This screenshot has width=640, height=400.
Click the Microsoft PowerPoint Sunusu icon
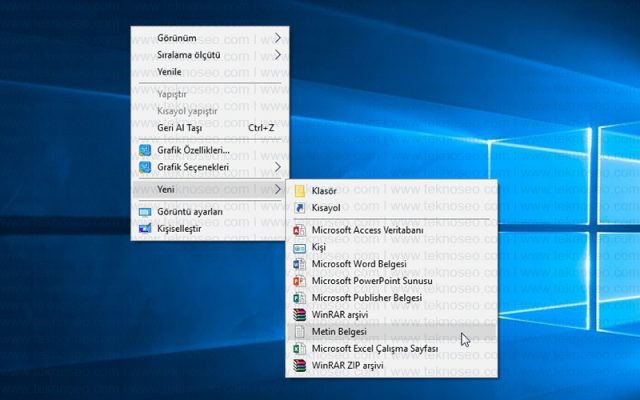[300, 281]
